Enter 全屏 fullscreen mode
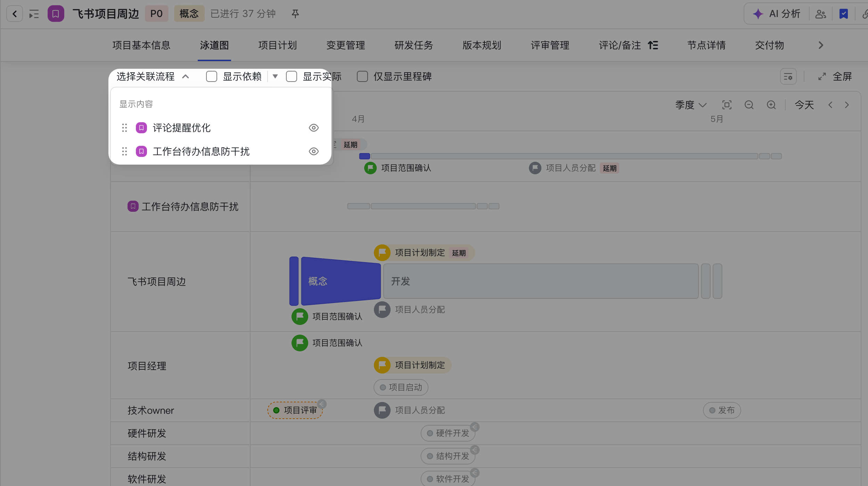868x486 pixels. tap(835, 76)
